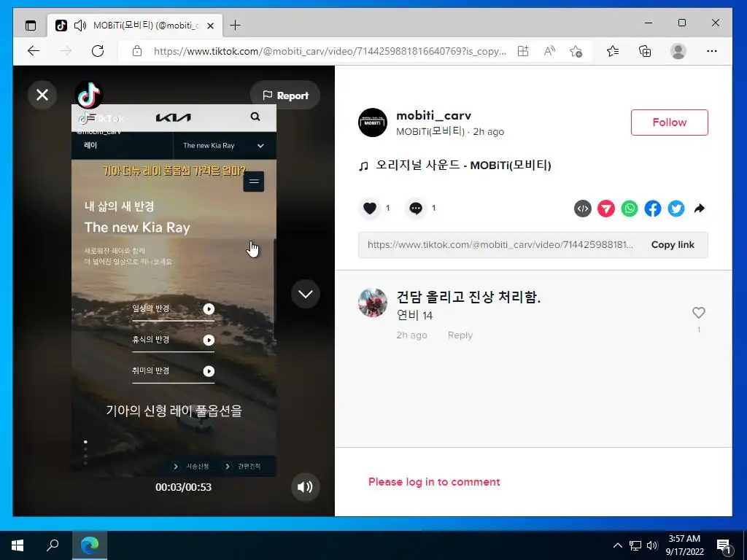747x560 pixels.
Task: Open the notification center
Action: point(724,545)
